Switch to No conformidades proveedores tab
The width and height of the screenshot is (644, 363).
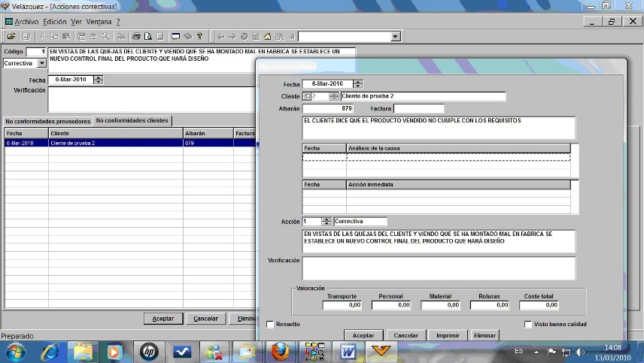(48, 122)
